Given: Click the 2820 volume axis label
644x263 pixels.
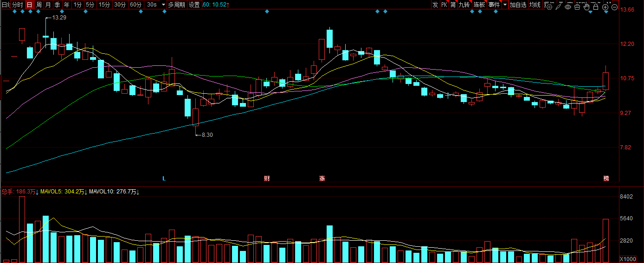Looking at the screenshot, I should pyautogui.click(x=626, y=240).
